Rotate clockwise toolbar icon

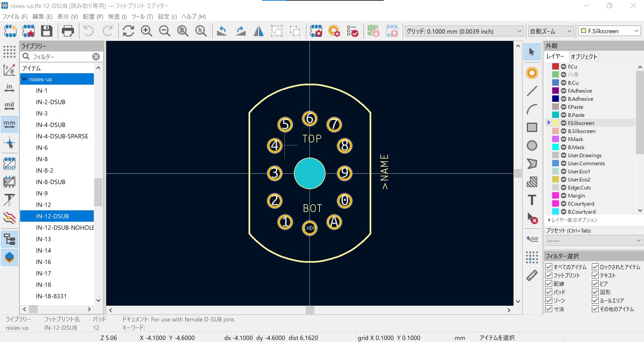[x=240, y=31]
